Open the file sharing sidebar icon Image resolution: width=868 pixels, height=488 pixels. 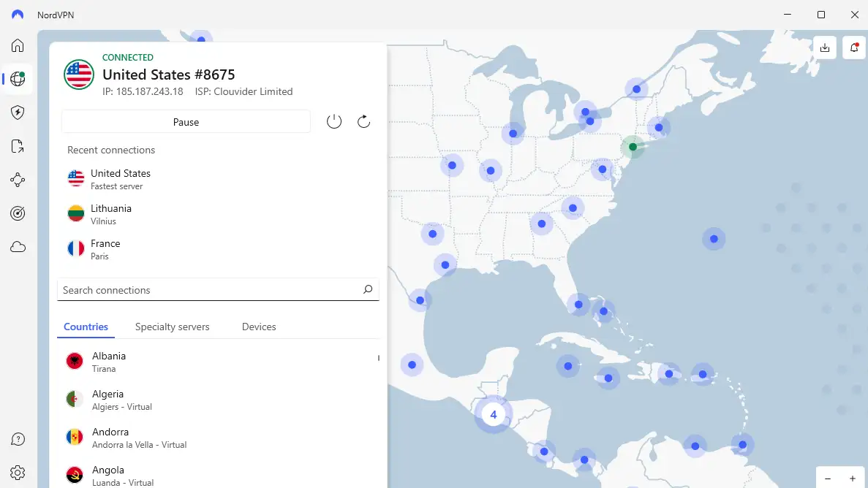18,146
